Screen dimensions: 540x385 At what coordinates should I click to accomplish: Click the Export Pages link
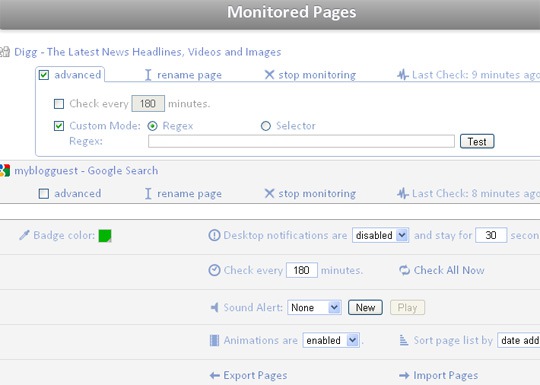(255, 375)
